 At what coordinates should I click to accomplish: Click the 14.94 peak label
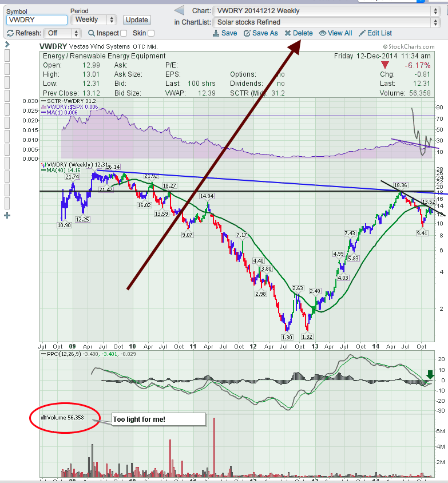(207, 196)
